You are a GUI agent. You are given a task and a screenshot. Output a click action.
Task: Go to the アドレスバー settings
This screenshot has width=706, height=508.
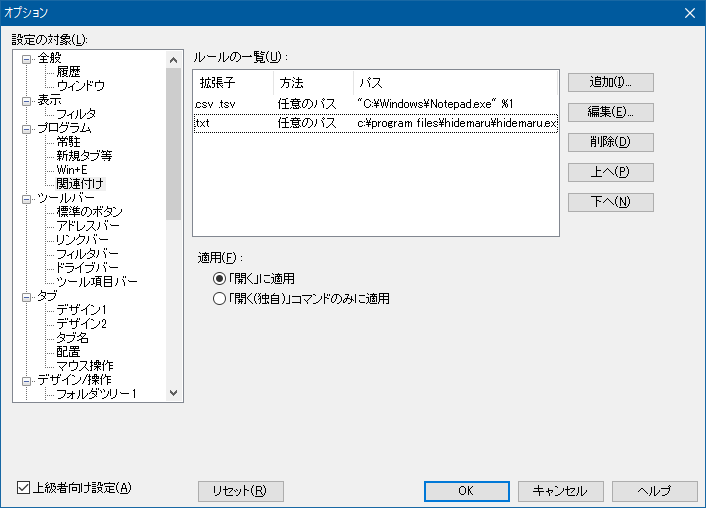click(88, 226)
